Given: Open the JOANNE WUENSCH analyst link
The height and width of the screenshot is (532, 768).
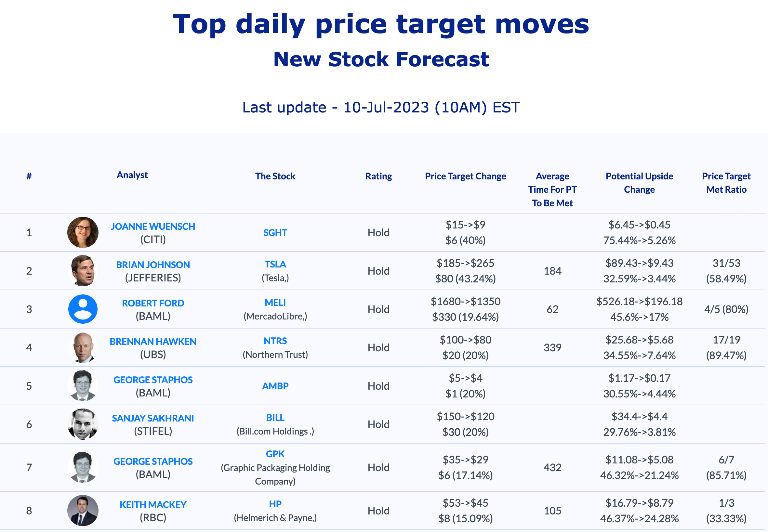Looking at the screenshot, I should pyautogui.click(x=153, y=226).
